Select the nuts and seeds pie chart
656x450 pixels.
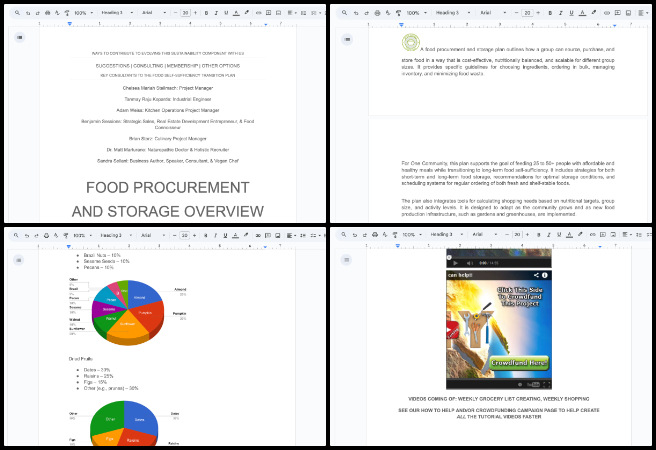tap(128, 312)
